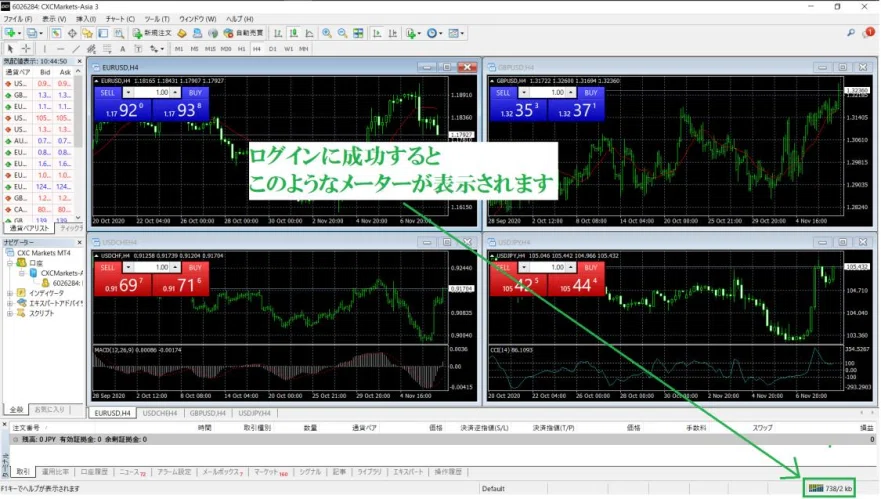Select the vertical line drawing tool
This screenshot has height=499, width=881.
tap(45, 49)
